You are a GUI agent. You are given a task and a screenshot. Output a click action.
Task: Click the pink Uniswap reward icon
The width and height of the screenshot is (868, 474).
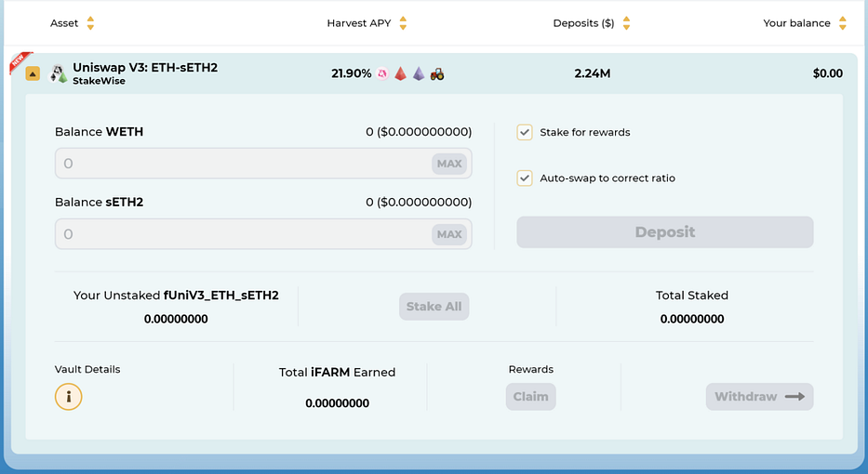382,73
